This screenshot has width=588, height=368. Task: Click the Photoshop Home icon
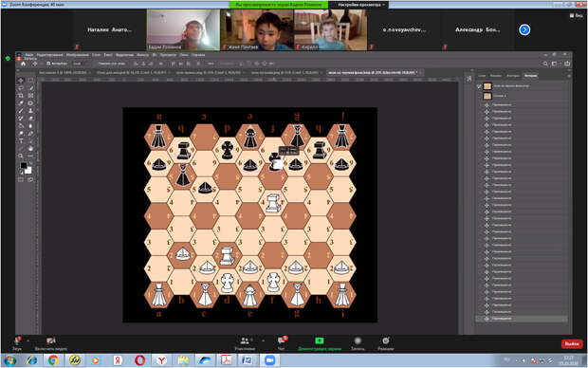pos(24,64)
